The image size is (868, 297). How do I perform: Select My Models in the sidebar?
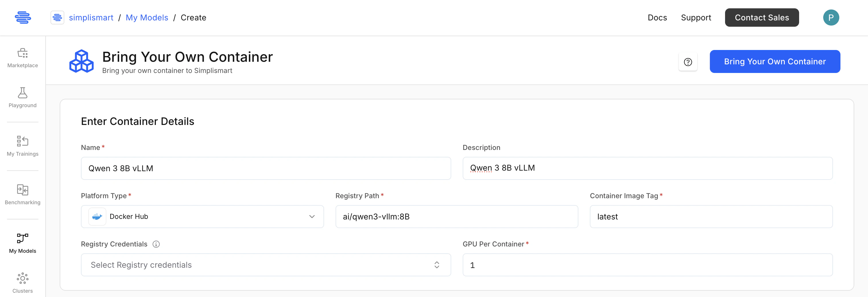(x=22, y=243)
